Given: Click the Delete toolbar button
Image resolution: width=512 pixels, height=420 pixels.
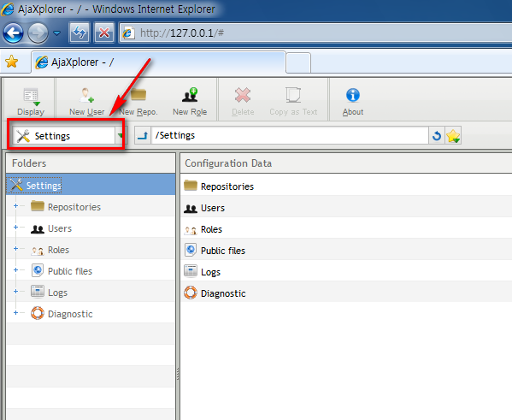Looking at the screenshot, I should pyautogui.click(x=243, y=102).
